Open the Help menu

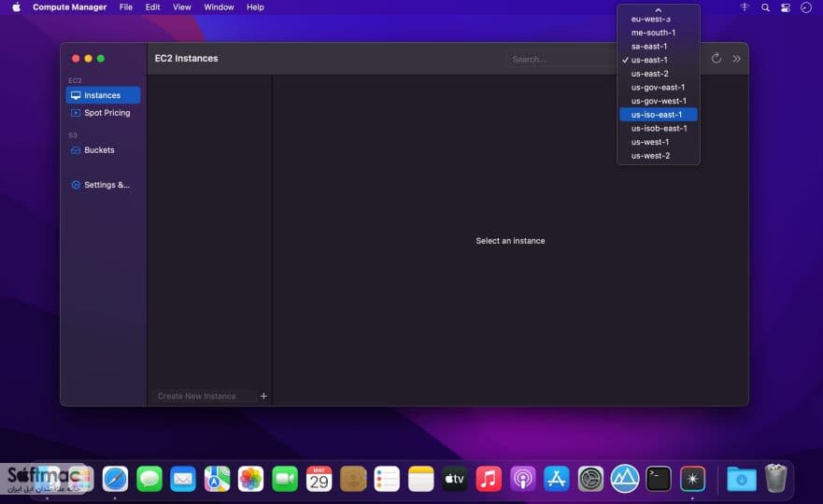(x=255, y=7)
